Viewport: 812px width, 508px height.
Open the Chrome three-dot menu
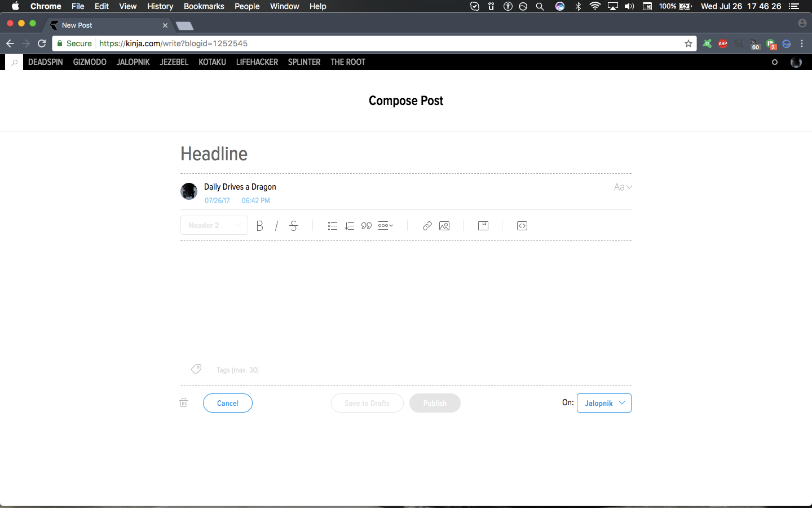click(802, 43)
